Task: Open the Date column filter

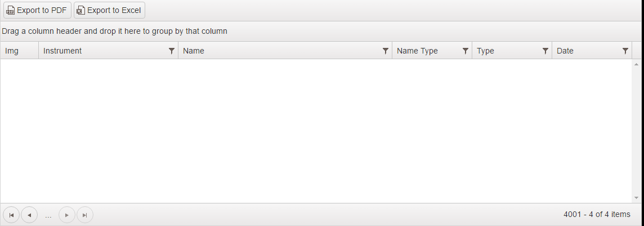Action: [625, 51]
